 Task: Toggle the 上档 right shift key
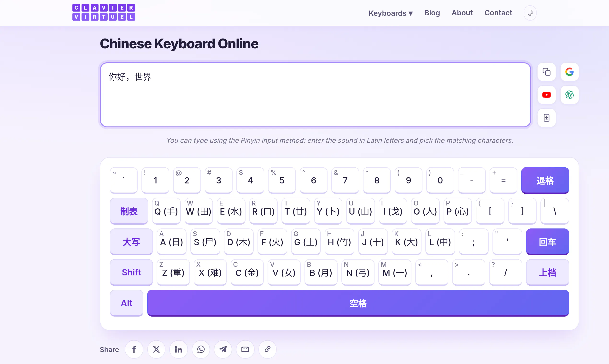coord(547,272)
